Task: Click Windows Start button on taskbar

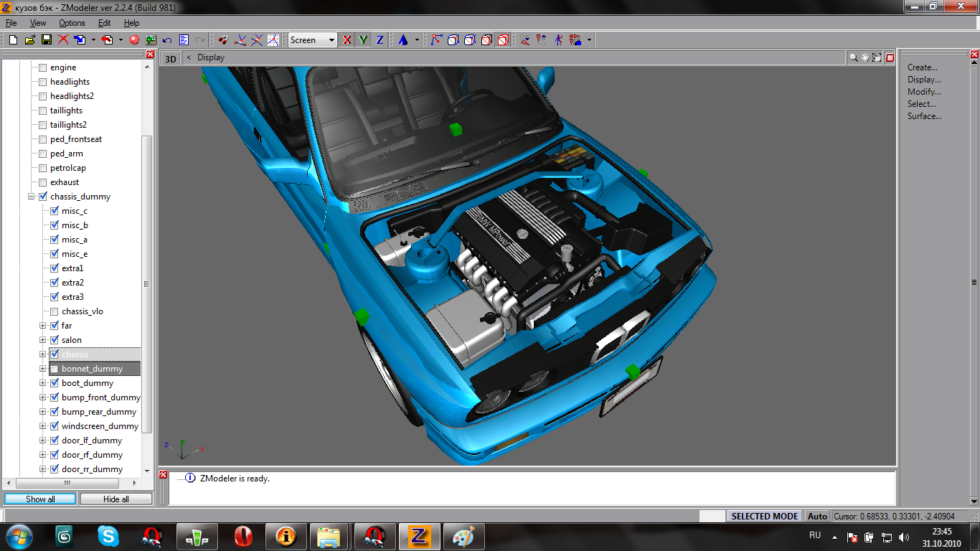Action: coord(19,536)
